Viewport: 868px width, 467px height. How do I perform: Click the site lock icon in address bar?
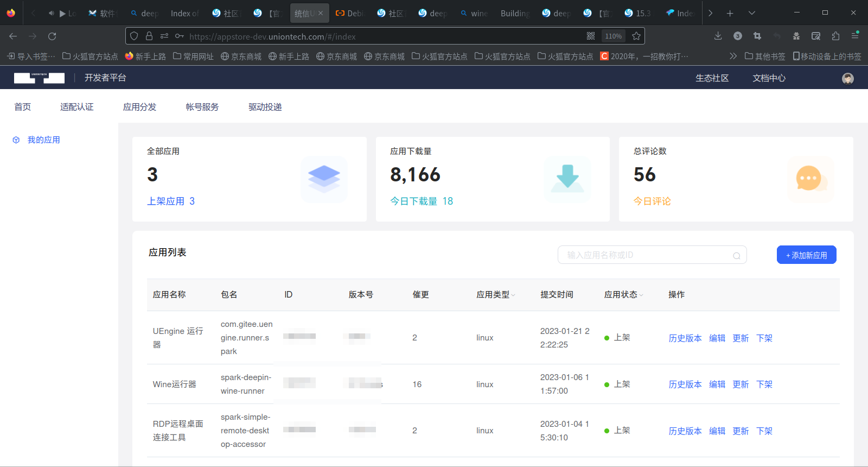(149, 36)
